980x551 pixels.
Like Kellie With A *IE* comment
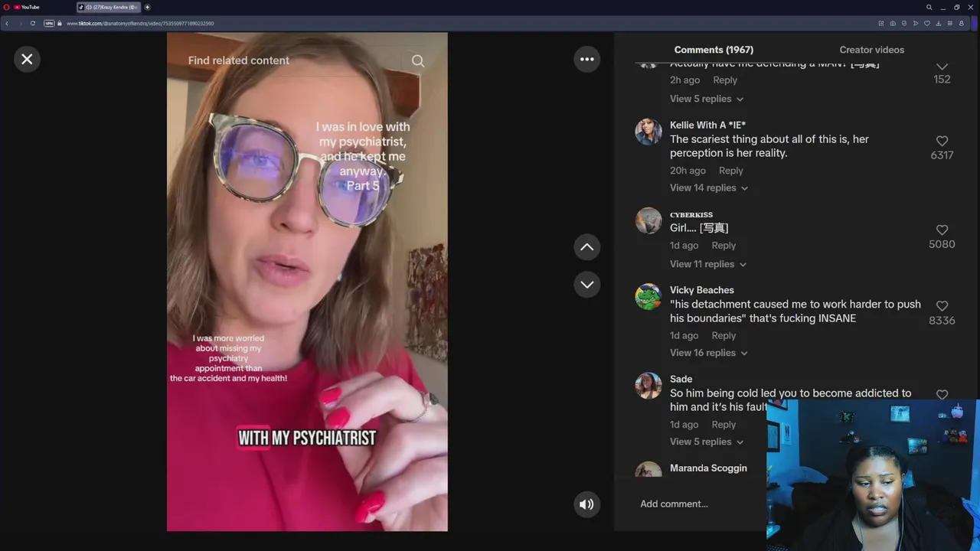(x=942, y=141)
